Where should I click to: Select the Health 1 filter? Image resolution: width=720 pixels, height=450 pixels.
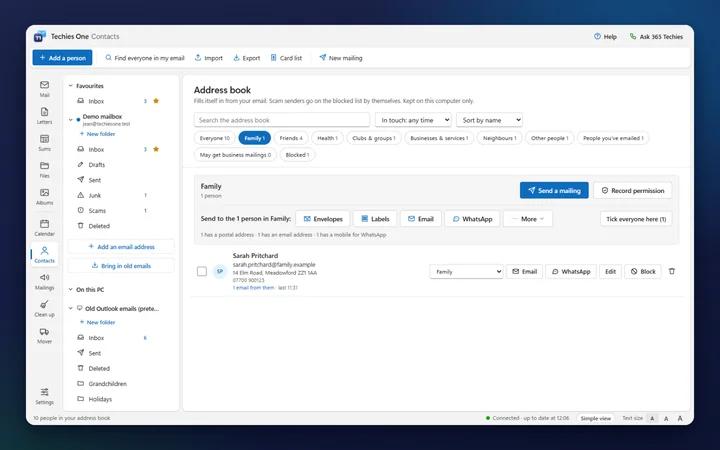click(327, 138)
